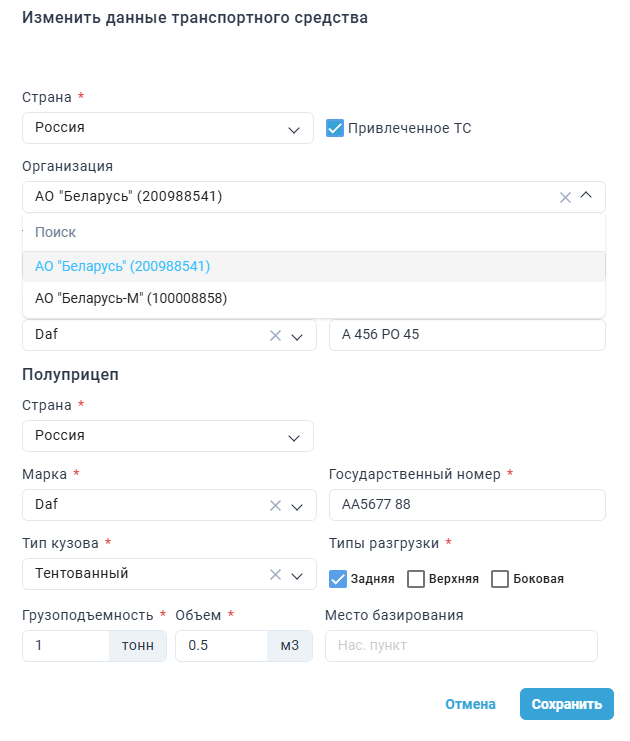This screenshot has width=630, height=741.
Task: Click the Поиск search field in dropdown
Action: point(314,233)
